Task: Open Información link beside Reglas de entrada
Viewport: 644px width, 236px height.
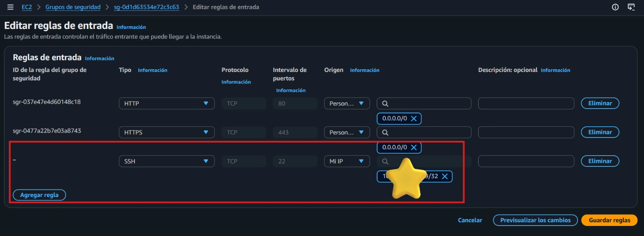Action: pyautogui.click(x=99, y=59)
